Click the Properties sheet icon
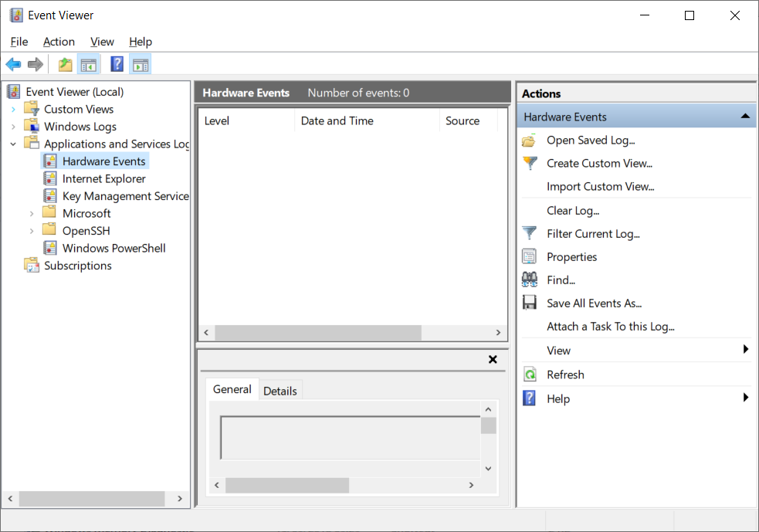This screenshot has height=532, width=759. (x=529, y=256)
